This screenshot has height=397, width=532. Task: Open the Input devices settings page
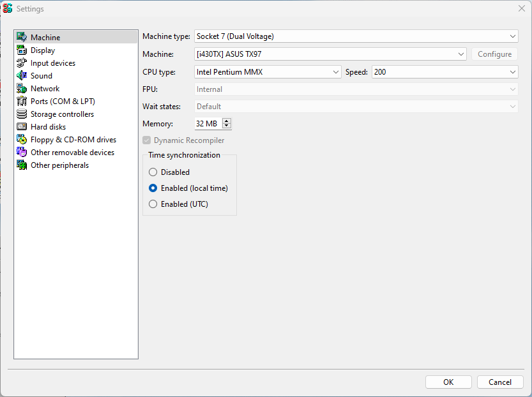click(x=53, y=63)
